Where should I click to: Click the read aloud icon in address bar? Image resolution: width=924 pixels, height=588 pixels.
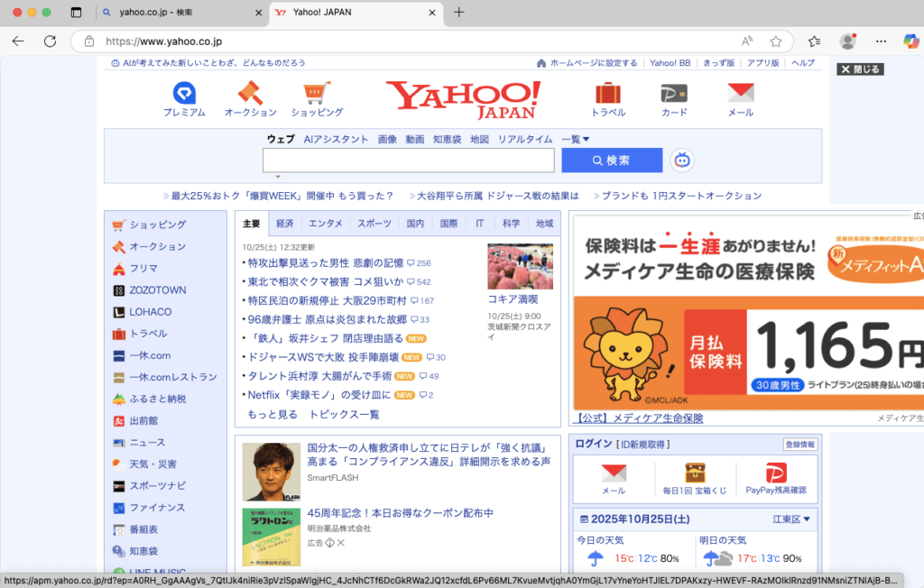746,41
